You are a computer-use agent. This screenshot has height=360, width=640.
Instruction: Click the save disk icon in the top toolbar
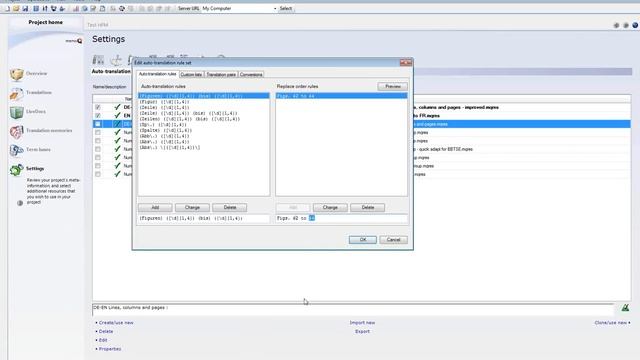25,9
